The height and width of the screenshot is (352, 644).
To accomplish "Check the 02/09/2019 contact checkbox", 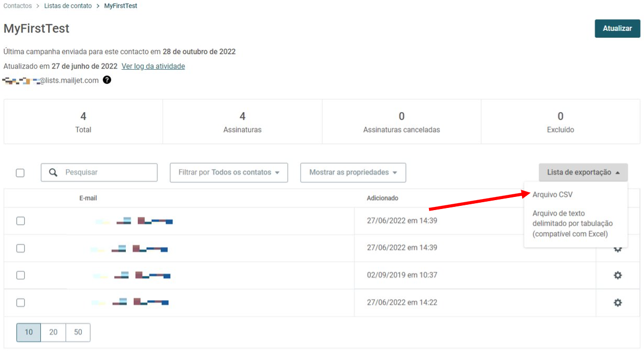I will pos(20,275).
